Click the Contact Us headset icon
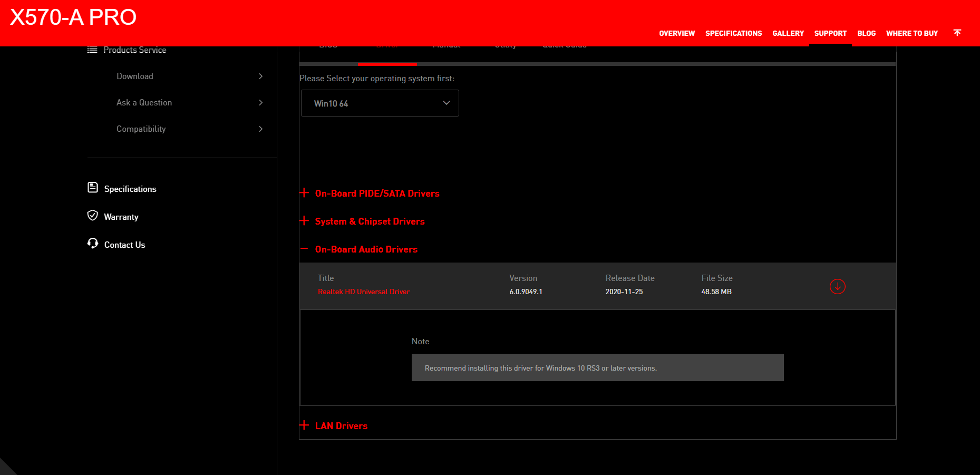 (93, 244)
